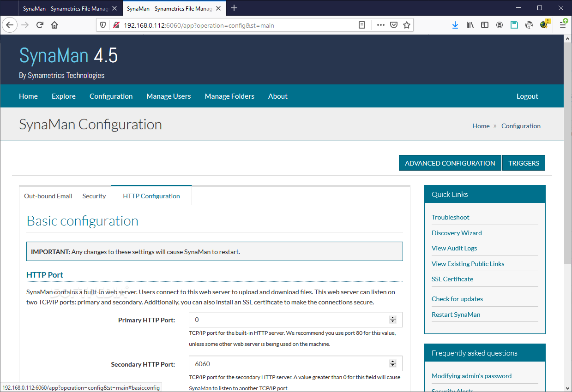Viewport: 572px width, 392px height.
Task: Open the Home navigation item
Action: tap(28, 96)
